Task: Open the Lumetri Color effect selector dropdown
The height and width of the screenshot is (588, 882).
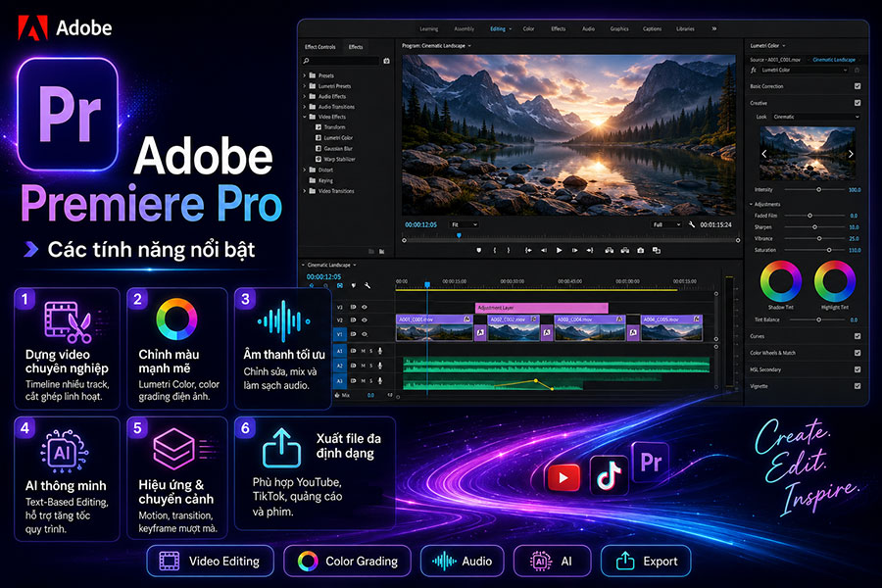Action: point(804,71)
